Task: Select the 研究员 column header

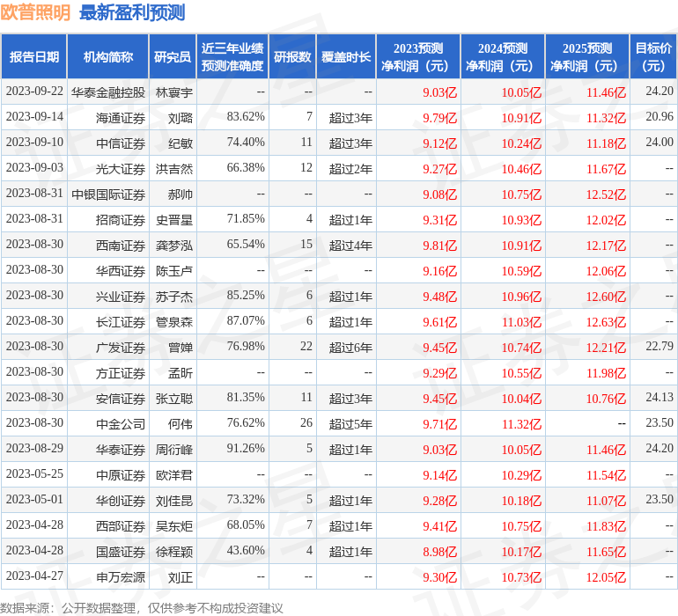Action: [x=173, y=57]
